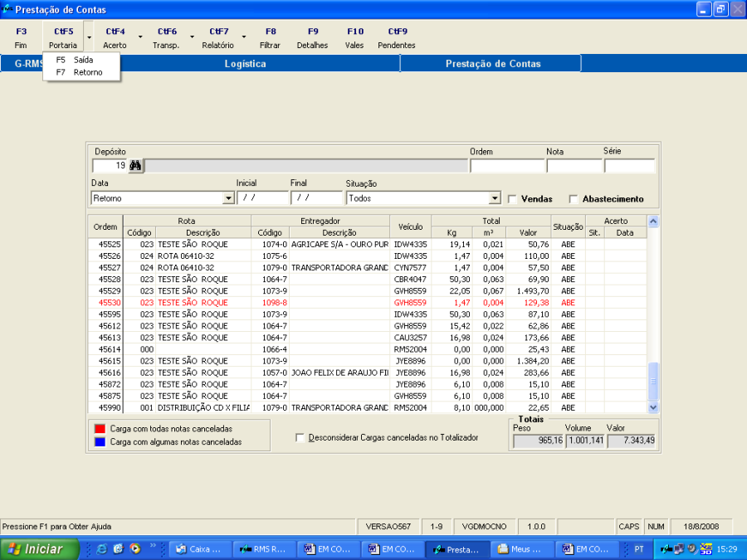
Task: Click the table vertical scrollbar thumb
Action: [x=653, y=382]
